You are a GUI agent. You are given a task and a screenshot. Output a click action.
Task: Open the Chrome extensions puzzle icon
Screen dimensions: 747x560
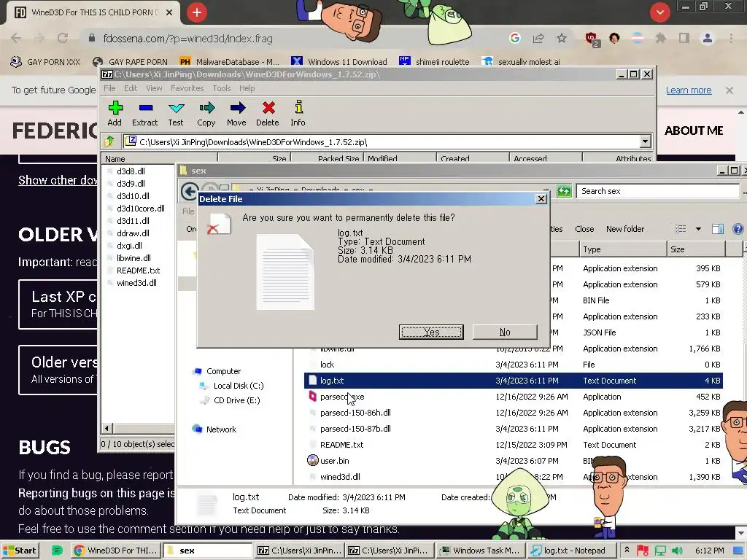coord(660,38)
